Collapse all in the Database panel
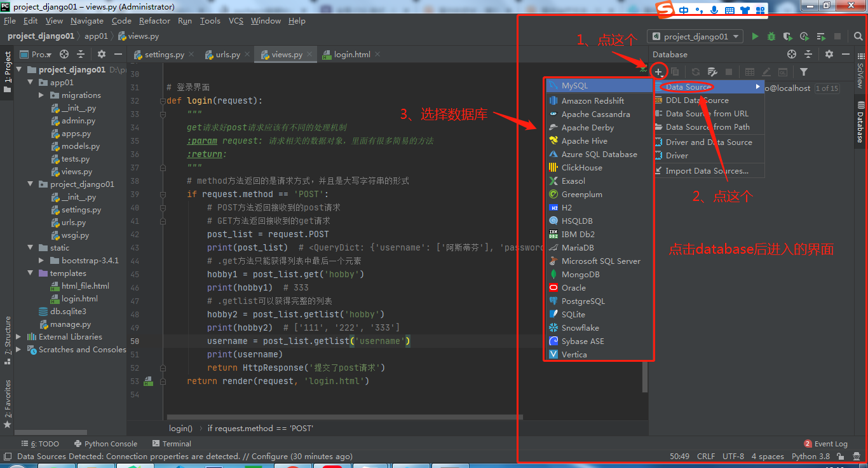Viewport: 868px width, 468px height. click(x=808, y=55)
